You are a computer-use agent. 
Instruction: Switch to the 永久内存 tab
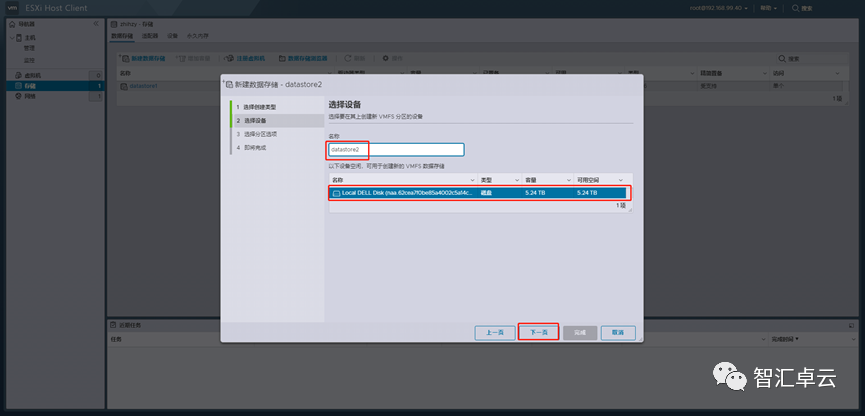[x=197, y=36]
